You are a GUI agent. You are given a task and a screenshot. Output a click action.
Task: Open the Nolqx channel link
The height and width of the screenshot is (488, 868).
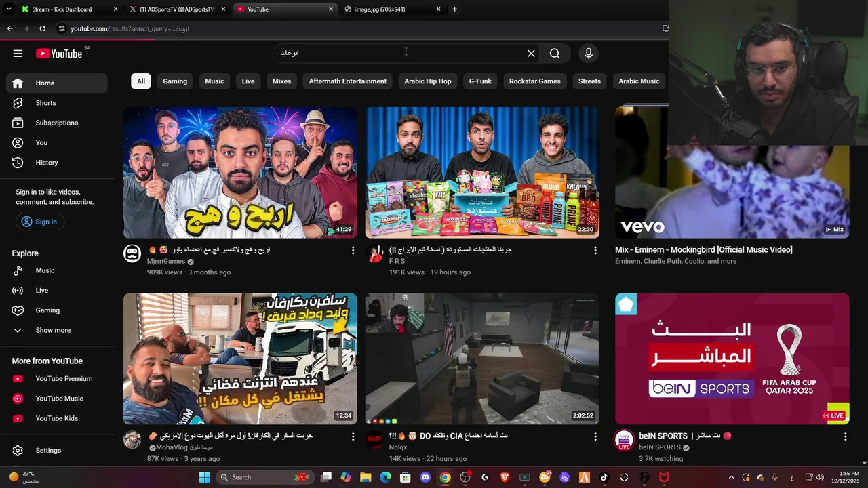(x=398, y=447)
